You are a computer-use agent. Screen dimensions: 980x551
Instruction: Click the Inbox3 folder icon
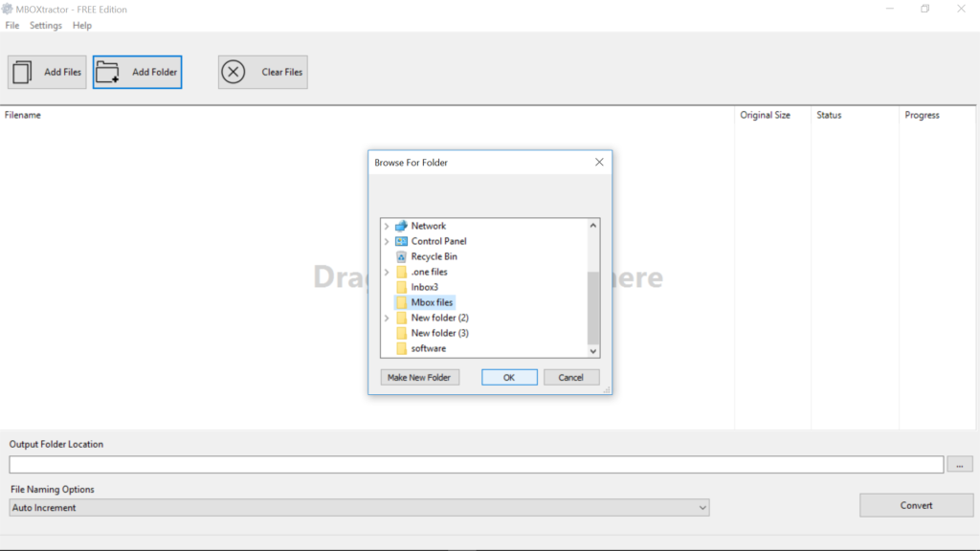tap(401, 287)
